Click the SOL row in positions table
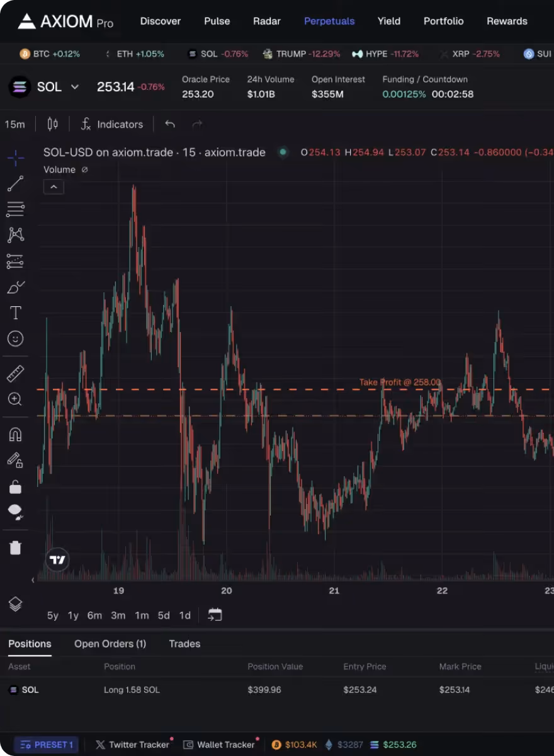 277,690
